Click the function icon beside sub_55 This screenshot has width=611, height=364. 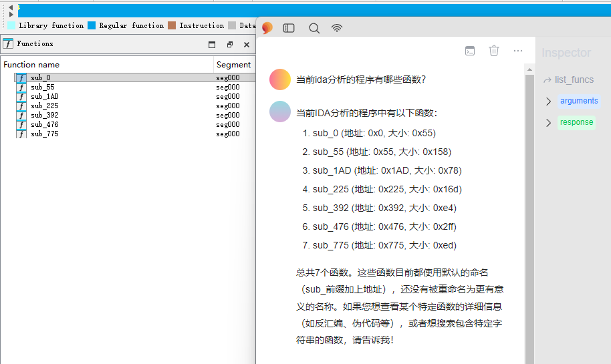pyautogui.click(x=21, y=87)
